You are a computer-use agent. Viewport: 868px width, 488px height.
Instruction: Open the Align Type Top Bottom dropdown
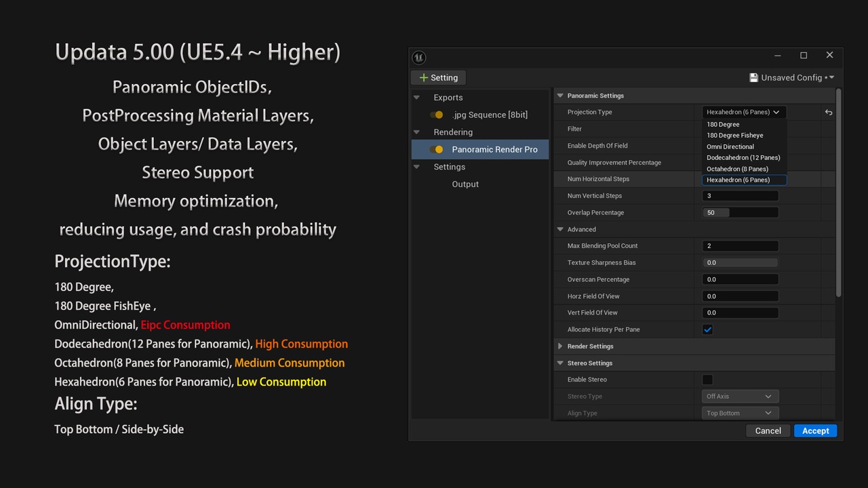(x=741, y=413)
